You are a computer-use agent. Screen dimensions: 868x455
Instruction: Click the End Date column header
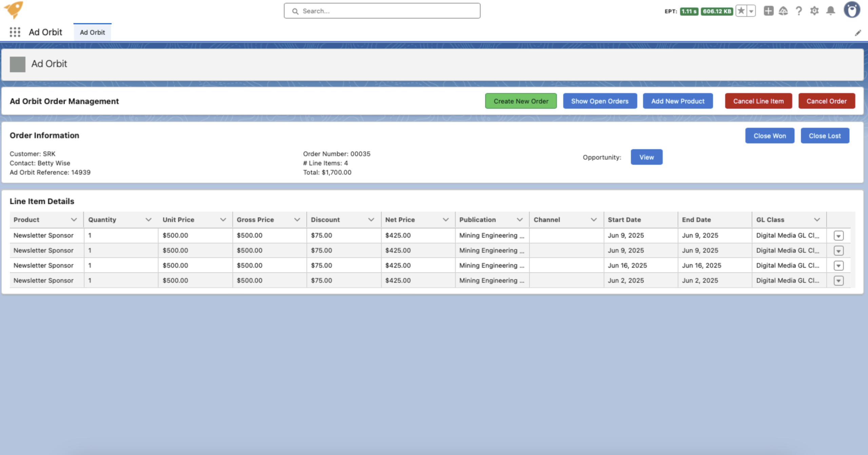(715, 220)
